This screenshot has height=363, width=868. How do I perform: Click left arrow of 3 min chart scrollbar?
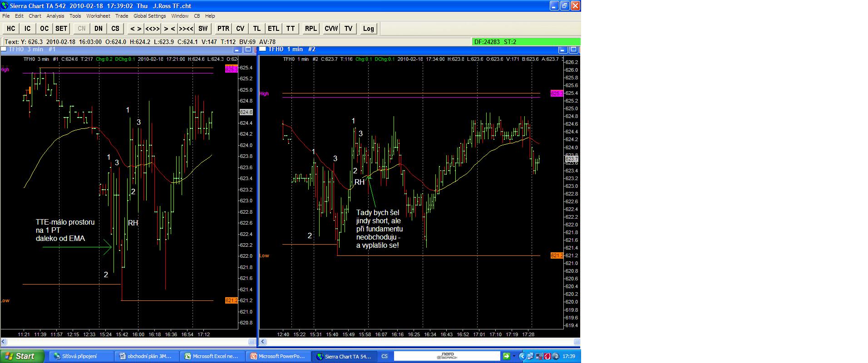(4, 342)
